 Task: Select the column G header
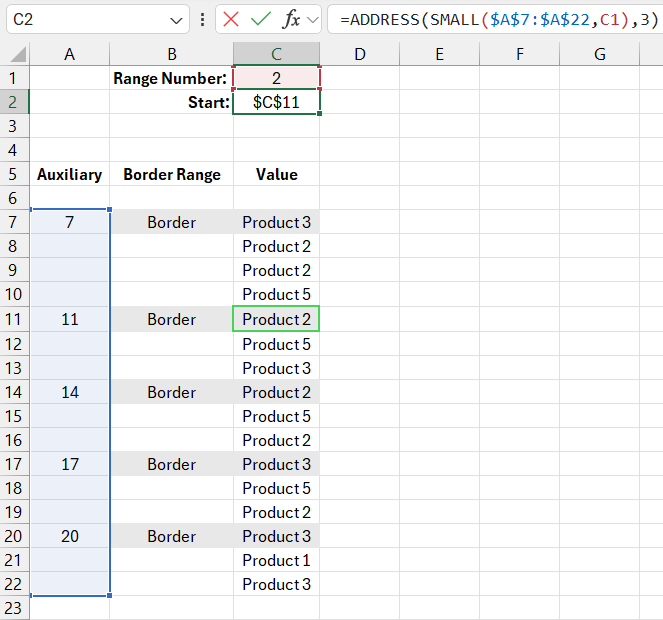pyautogui.click(x=600, y=55)
